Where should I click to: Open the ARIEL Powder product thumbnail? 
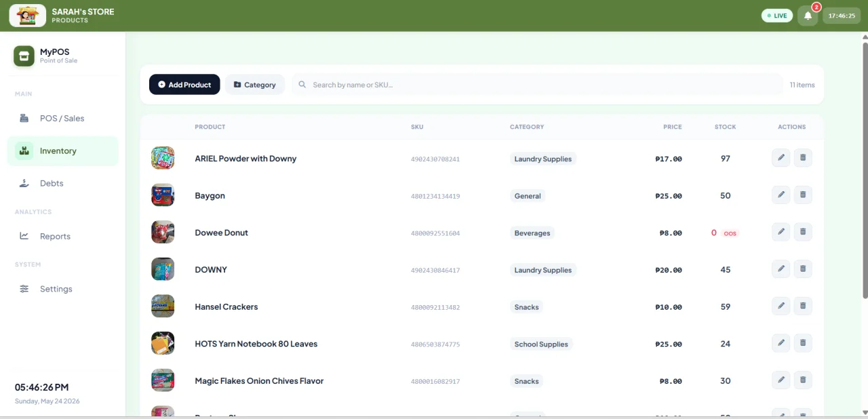click(x=163, y=158)
